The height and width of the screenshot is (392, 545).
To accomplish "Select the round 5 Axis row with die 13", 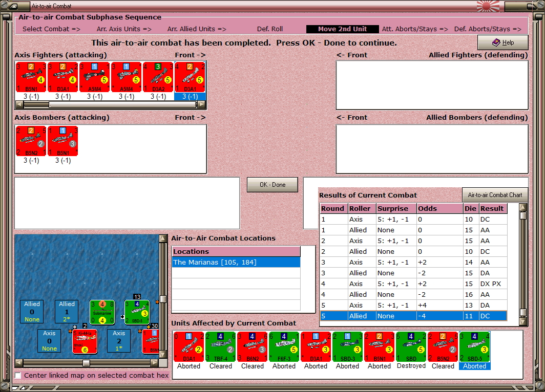I will click(413, 305).
